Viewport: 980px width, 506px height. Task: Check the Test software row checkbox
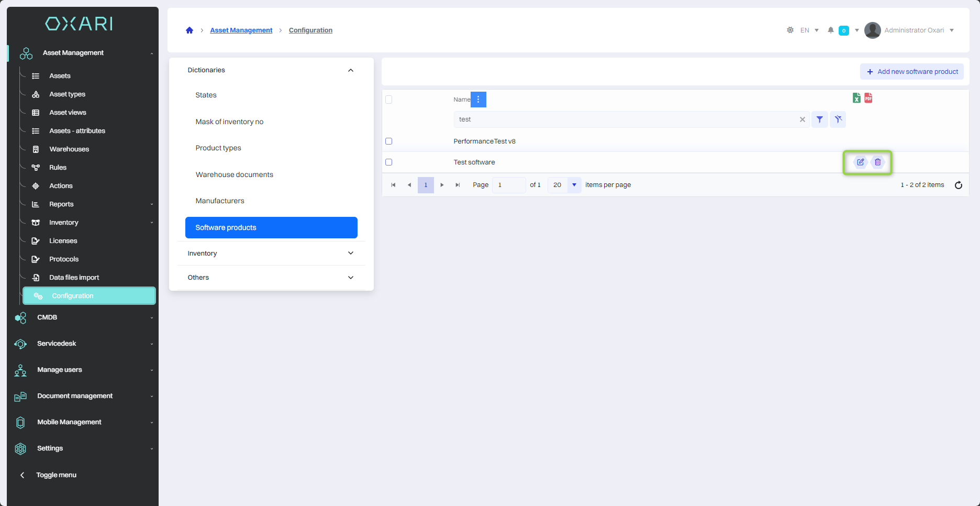pyautogui.click(x=388, y=162)
